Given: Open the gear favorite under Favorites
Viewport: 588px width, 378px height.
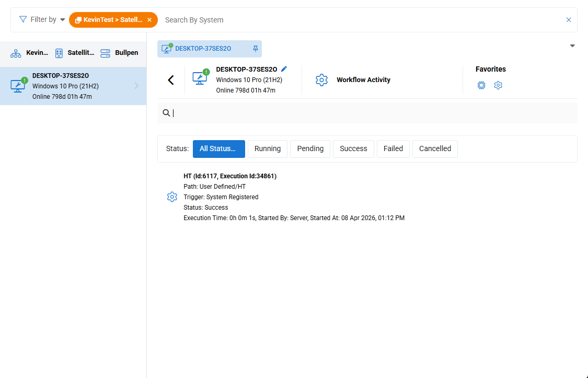Looking at the screenshot, I should click(x=498, y=85).
